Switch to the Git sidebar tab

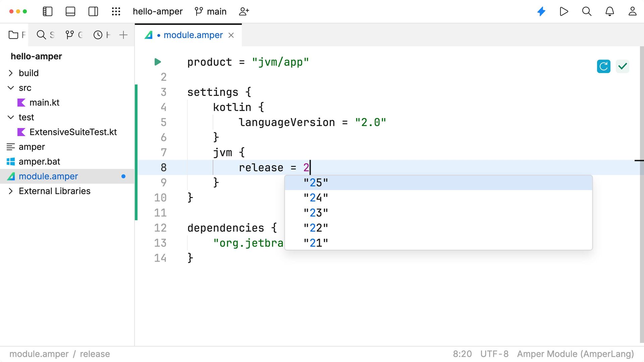tap(74, 35)
